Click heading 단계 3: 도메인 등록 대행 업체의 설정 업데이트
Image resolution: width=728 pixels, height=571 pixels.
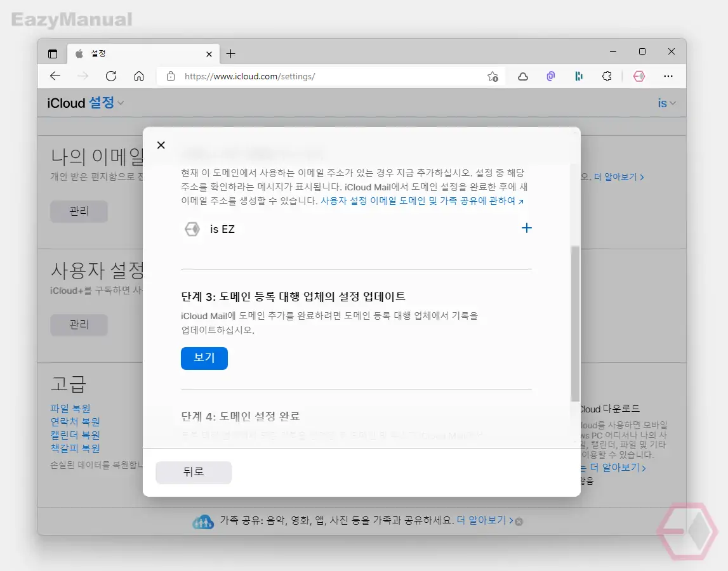293,296
